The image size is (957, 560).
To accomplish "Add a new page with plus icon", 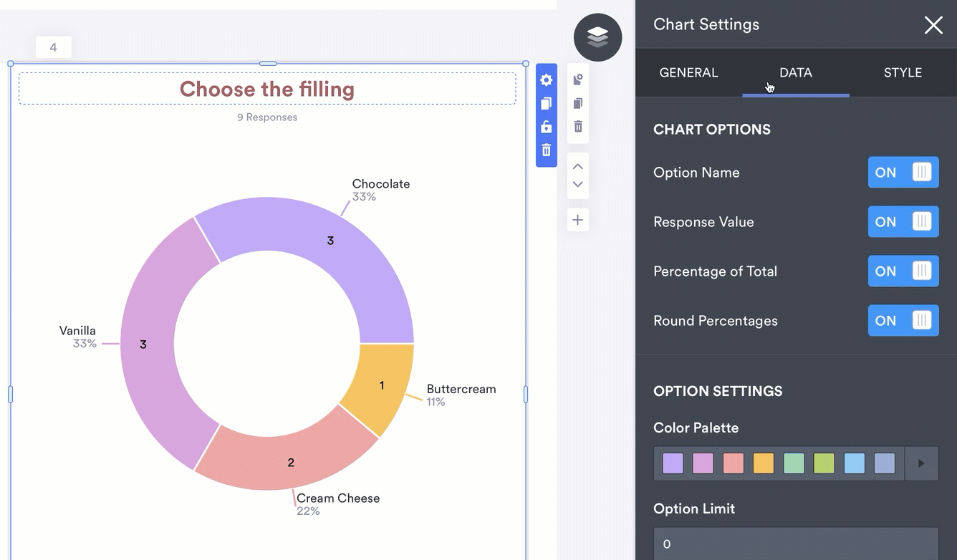I will tap(578, 220).
